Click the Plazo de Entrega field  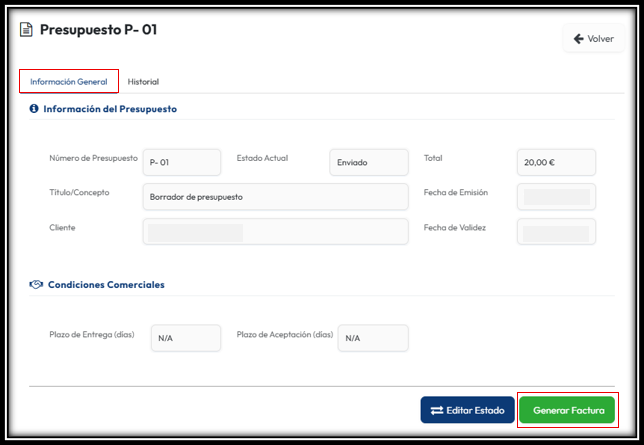tap(185, 338)
